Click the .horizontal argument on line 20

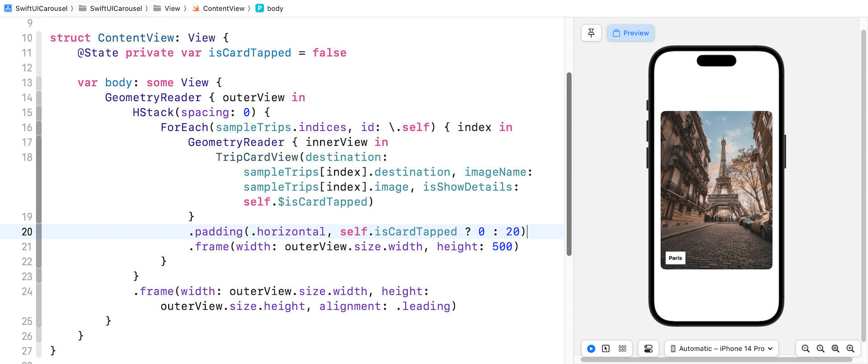coord(288,232)
